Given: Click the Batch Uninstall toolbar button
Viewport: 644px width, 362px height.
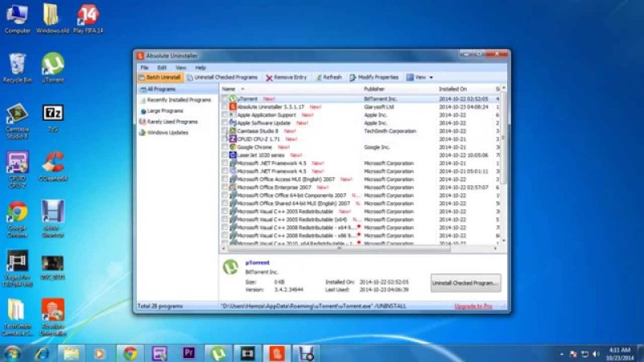Looking at the screenshot, I should click(160, 77).
